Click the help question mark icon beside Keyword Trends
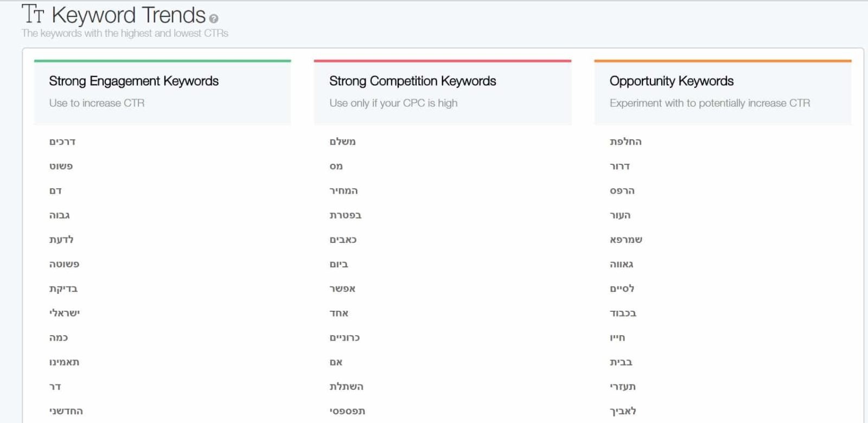This screenshot has height=423, width=868. point(213,19)
